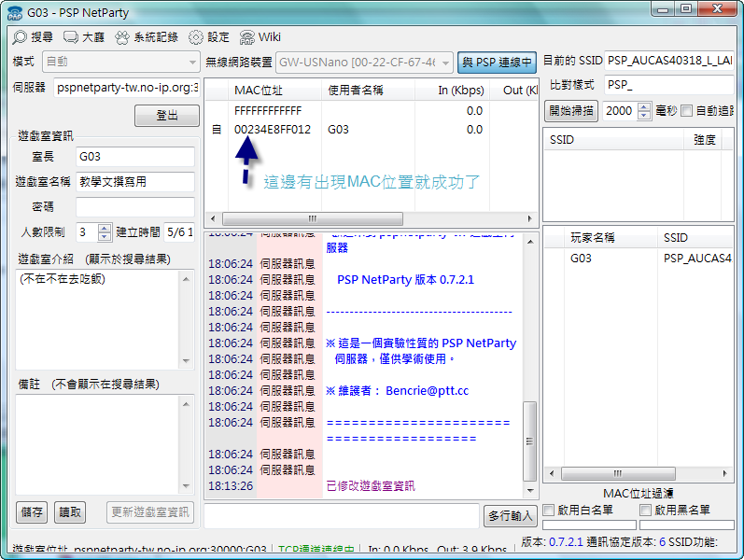The height and width of the screenshot is (560, 744).
Task: Click the whitelist MAC filter field
Action: click(x=589, y=525)
